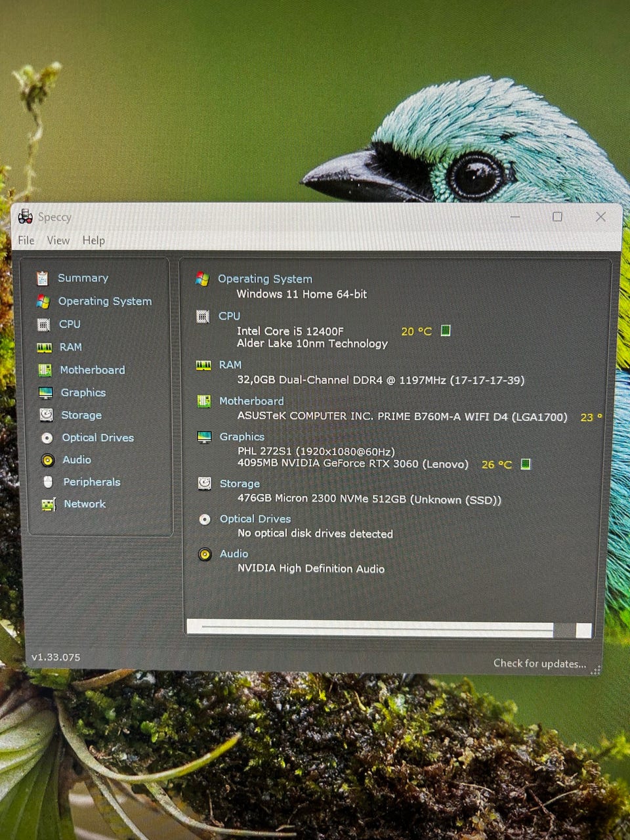The width and height of the screenshot is (630, 840).
Task: Click the 32,0GB Dual-Channel DDR4 text
Action: click(381, 380)
